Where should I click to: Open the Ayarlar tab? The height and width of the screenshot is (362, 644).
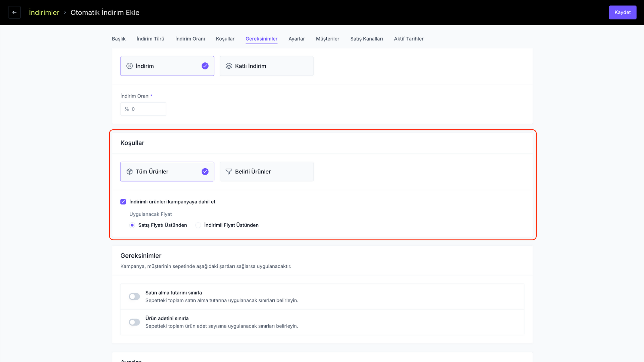[x=297, y=39]
